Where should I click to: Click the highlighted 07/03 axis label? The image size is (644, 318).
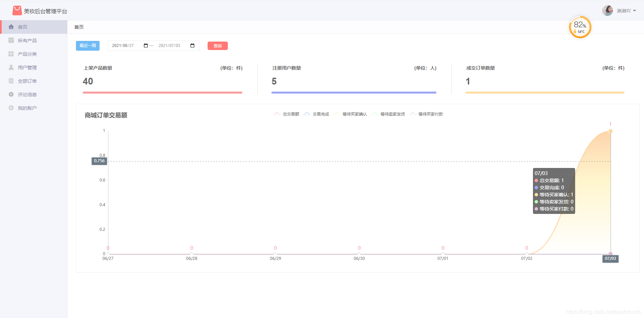[610, 259]
